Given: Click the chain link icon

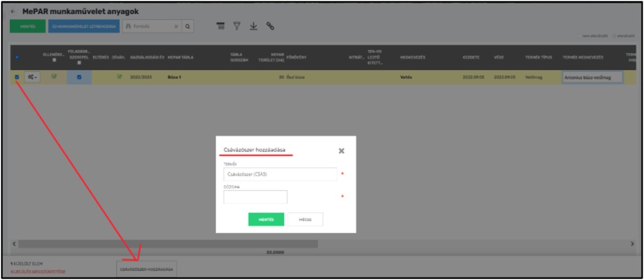Looking at the screenshot, I should coord(270,26).
